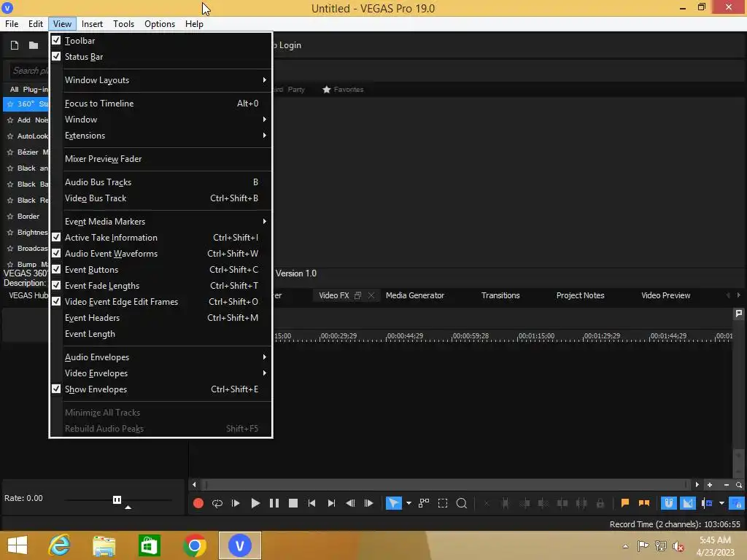Go to start with the transport icon
Image resolution: width=747 pixels, height=560 pixels.
pos(312,503)
